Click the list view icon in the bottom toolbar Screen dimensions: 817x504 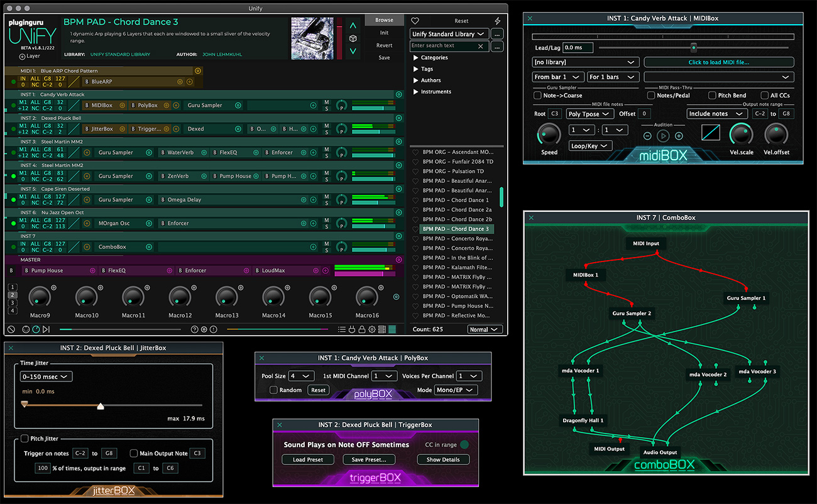tap(341, 329)
